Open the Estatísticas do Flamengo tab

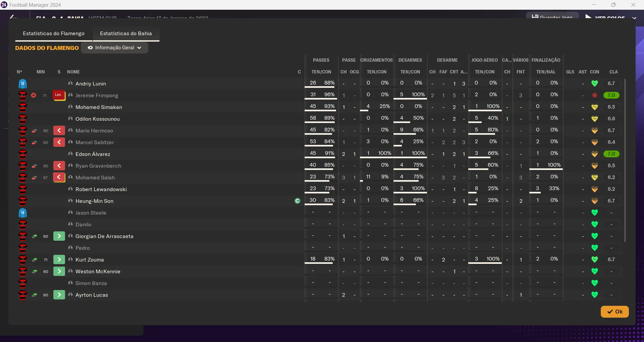click(x=54, y=34)
